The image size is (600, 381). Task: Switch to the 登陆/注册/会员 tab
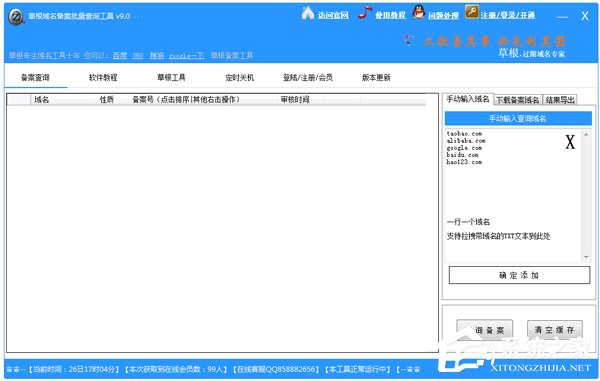coord(308,78)
